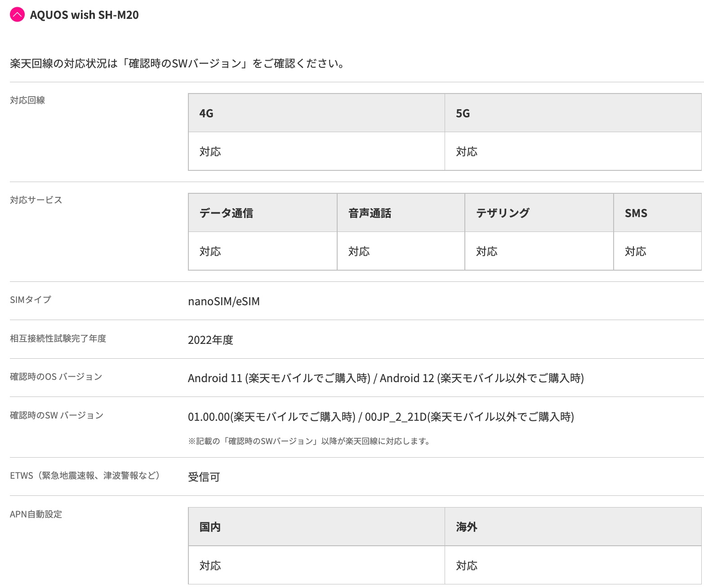Select the 4G column header
The image size is (704, 588).
pyautogui.click(x=316, y=113)
